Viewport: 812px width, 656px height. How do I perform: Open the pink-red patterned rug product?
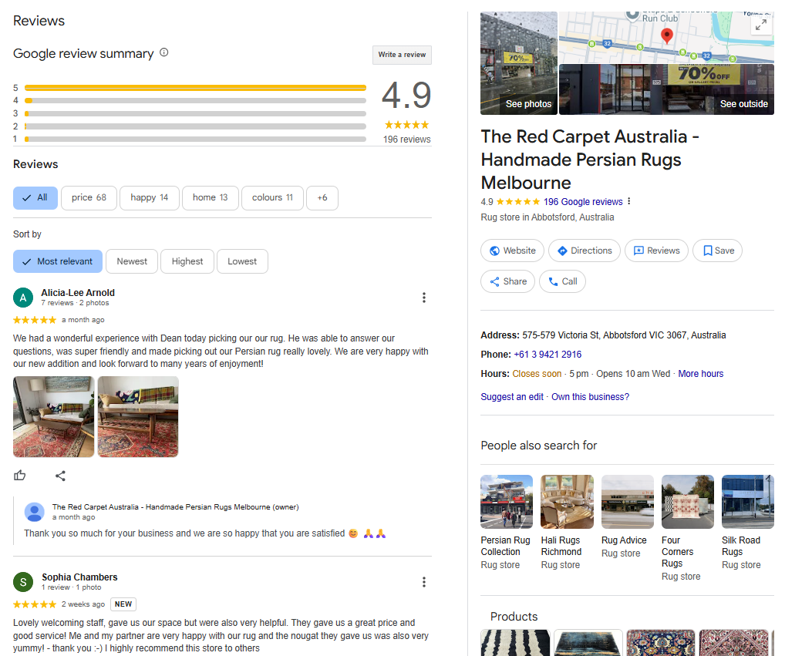pyautogui.click(x=734, y=643)
